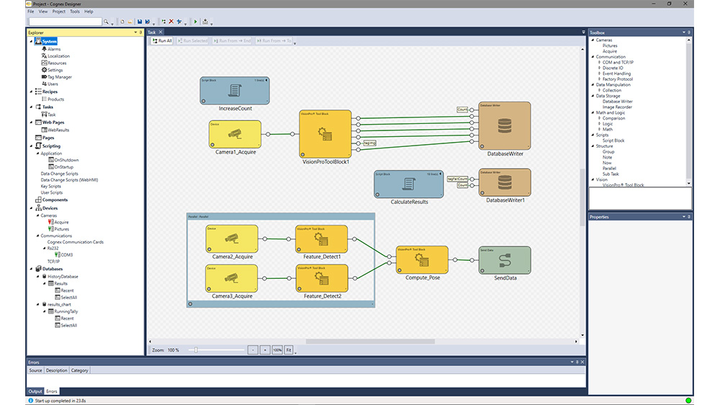Screen dimensions: 720x405
Task: Switch to the Errors tab
Action: coord(52,391)
